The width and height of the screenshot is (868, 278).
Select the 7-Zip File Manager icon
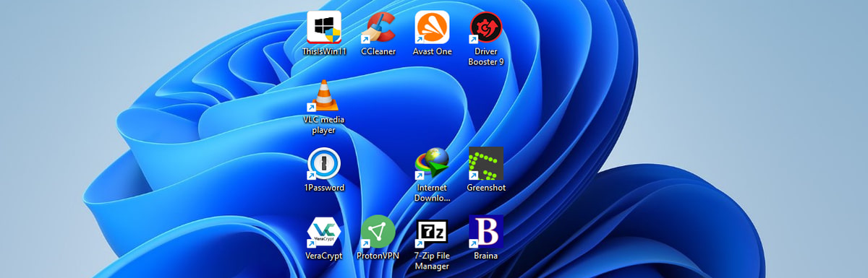433,232
